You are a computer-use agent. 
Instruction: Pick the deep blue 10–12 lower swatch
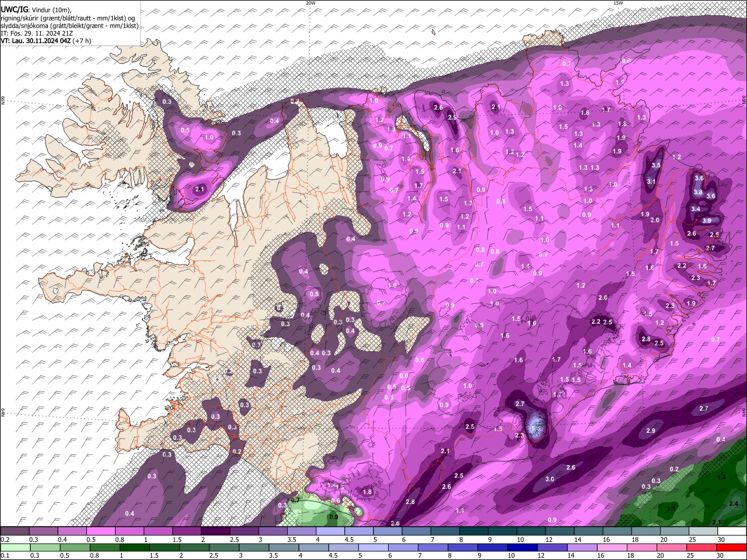click(x=522, y=547)
